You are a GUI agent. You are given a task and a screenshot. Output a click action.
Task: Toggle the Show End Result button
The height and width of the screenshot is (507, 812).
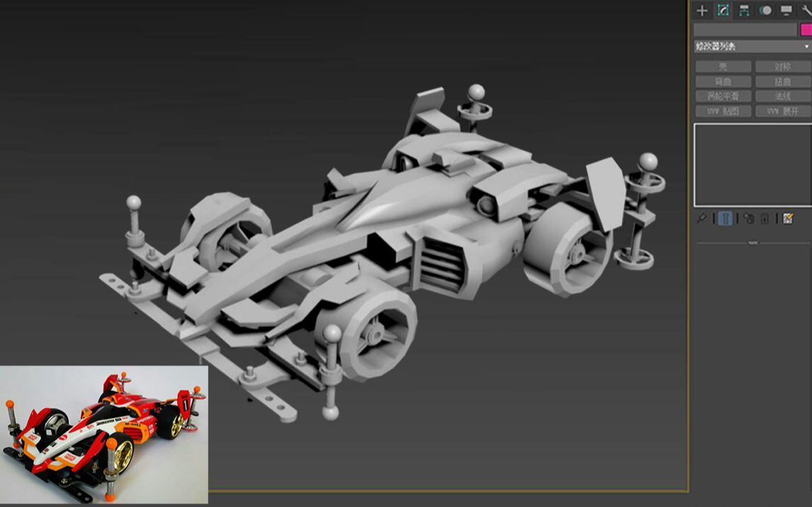pyautogui.click(x=725, y=220)
